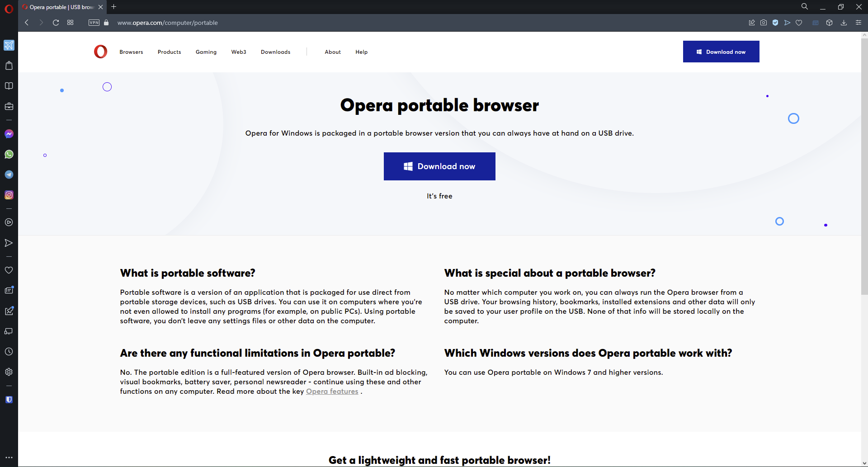The width and height of the screenshot is (868, 467).
Task: Open Extensions cube icon
Action: click(829, 23)
